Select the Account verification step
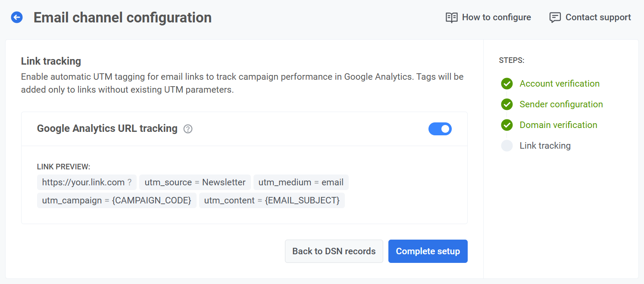Viewport: 644px width, 284px height. click(559, 84)
